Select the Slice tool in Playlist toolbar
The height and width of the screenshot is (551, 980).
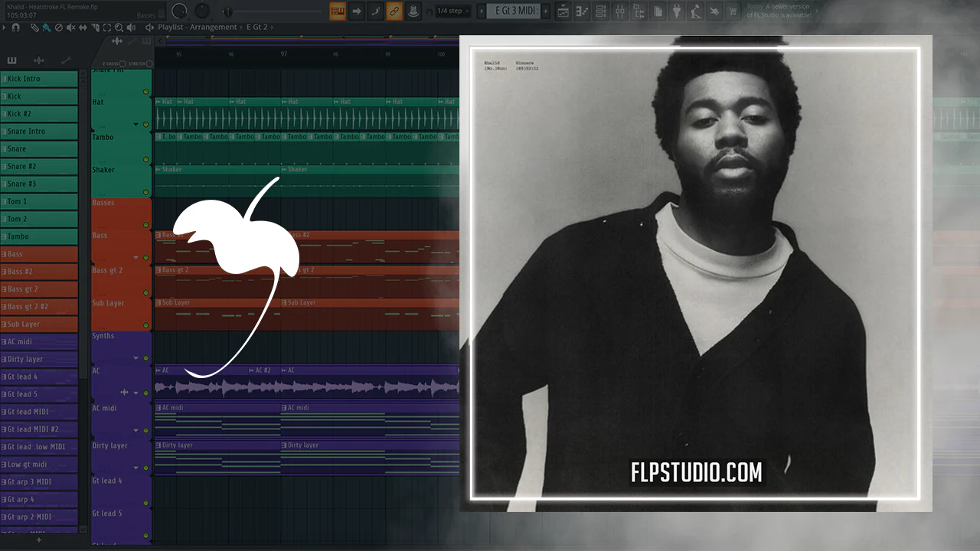click(95, 28)
